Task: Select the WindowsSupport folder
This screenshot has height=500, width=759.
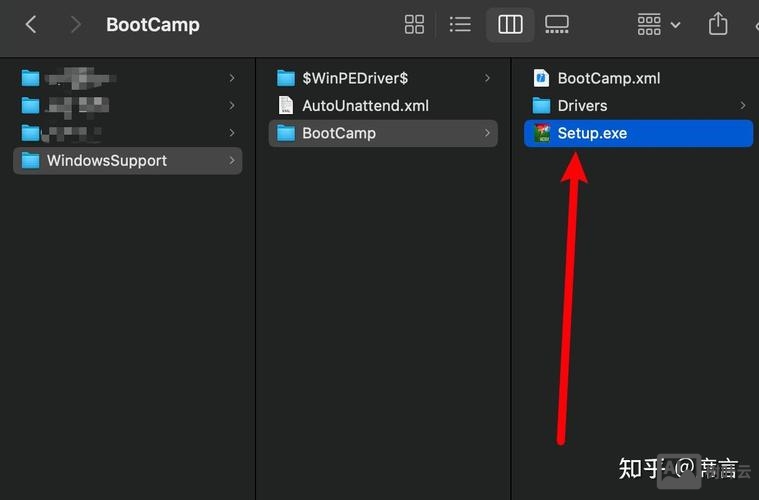Action: pyautogui.click(x=106, y=160)
